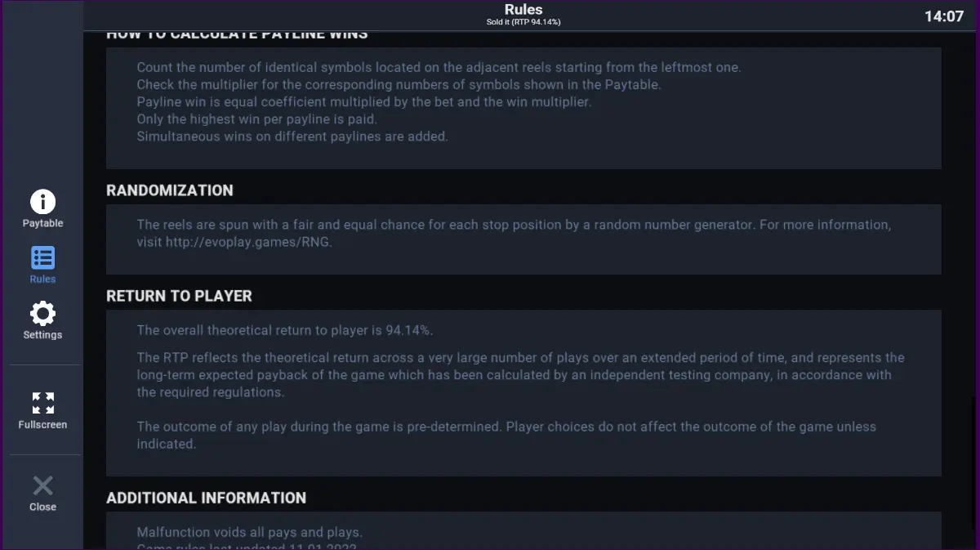
Task: Open the Settings gear icon
Action: coord(42,314)
